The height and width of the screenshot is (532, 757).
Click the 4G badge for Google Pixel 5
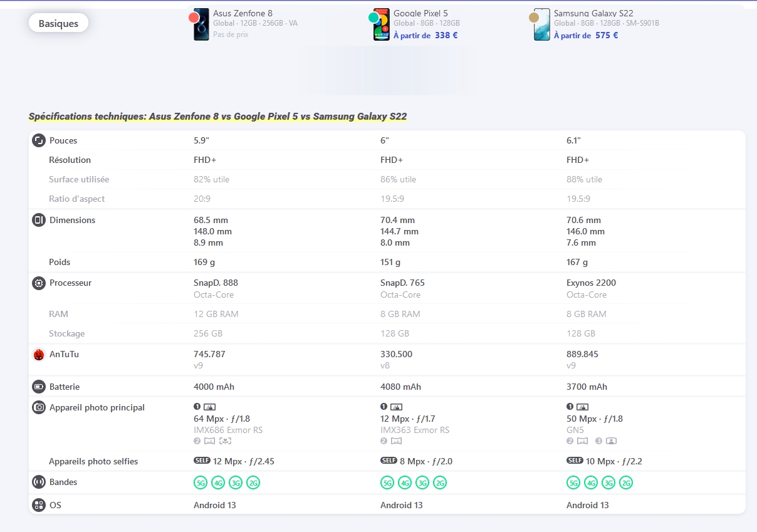405,482
